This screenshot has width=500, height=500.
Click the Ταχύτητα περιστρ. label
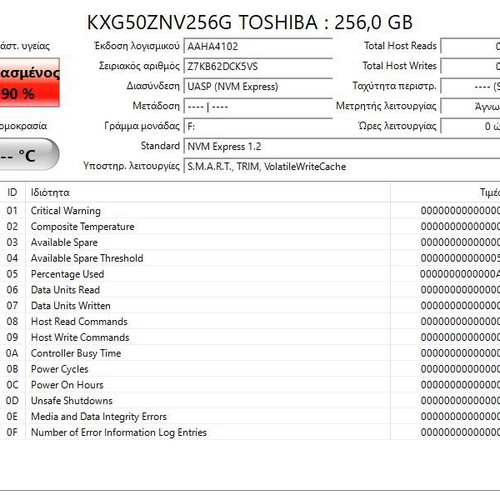coord(394,86)
